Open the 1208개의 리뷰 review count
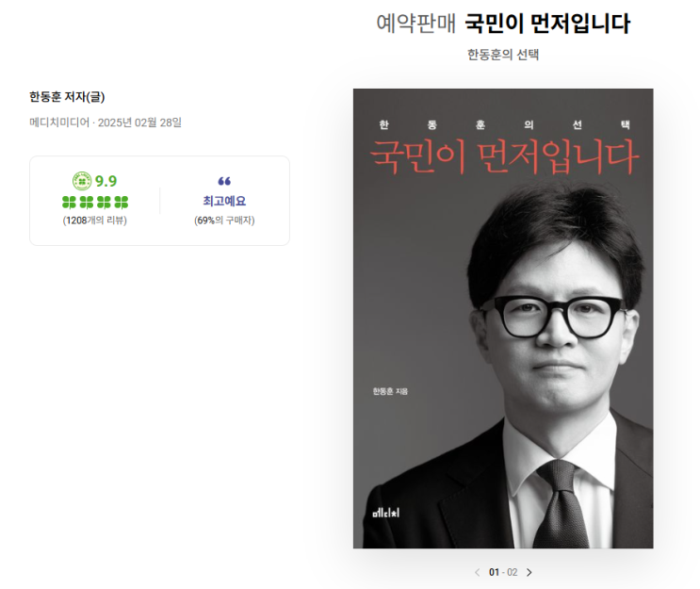Screen dimensions: 700x589 94,221
